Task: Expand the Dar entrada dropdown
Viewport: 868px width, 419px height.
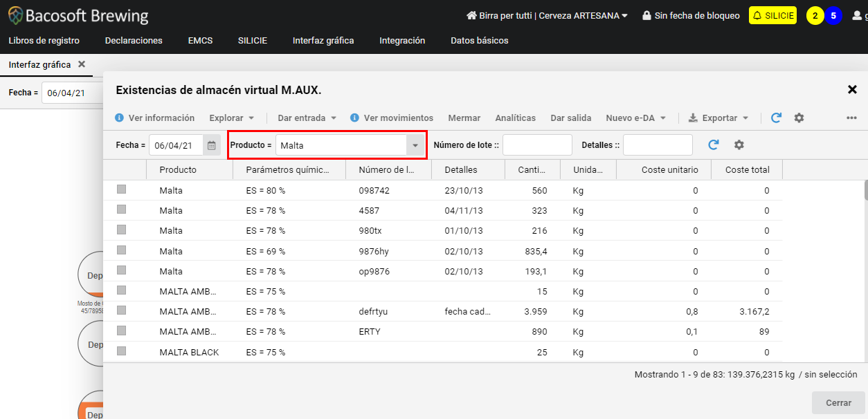Action: [307, 118]
